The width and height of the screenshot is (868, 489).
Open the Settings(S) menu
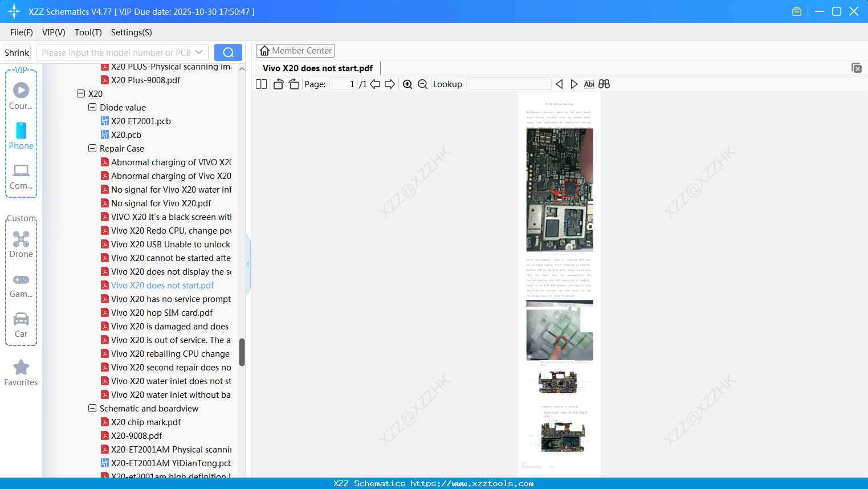click(132, 32)
